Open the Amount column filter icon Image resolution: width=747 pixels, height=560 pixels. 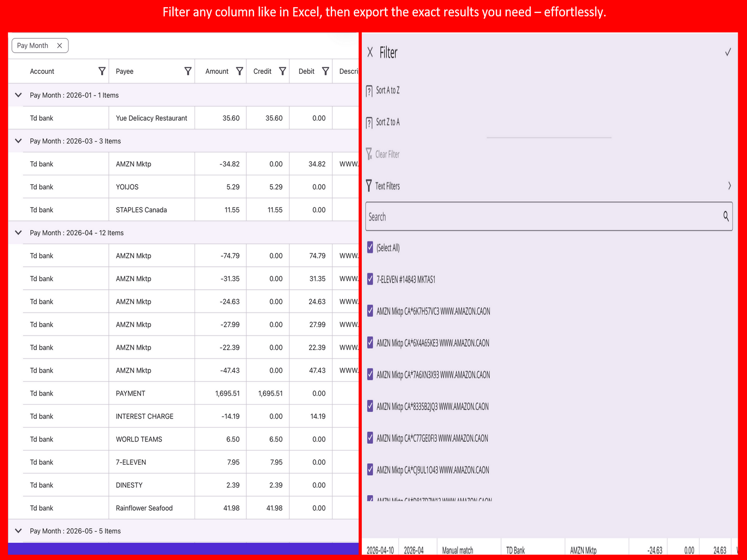coord(240,71)
